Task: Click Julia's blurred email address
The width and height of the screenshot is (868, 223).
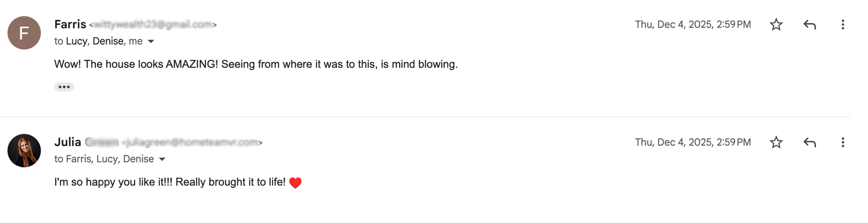Action: coord(192,143)
